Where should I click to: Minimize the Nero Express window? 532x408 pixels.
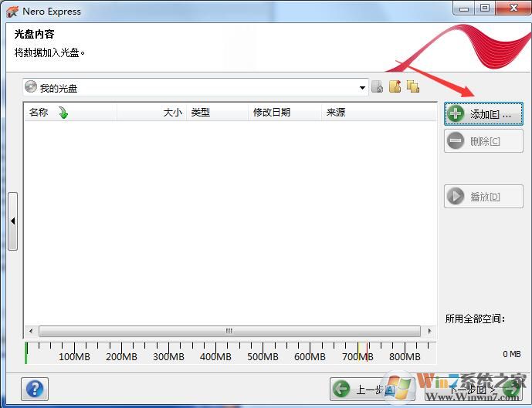click(x=463, y=8)
